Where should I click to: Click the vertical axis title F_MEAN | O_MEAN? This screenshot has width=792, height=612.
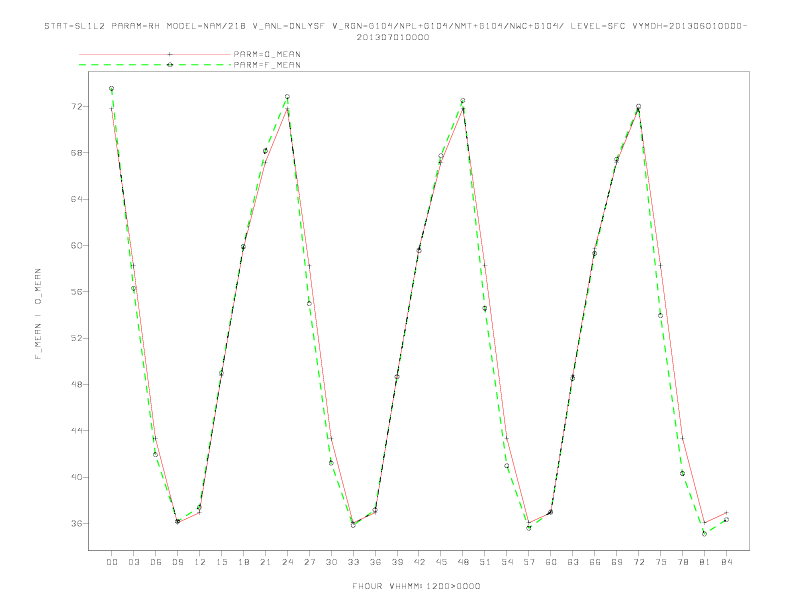pyautogui.click(x=38, y=314)
